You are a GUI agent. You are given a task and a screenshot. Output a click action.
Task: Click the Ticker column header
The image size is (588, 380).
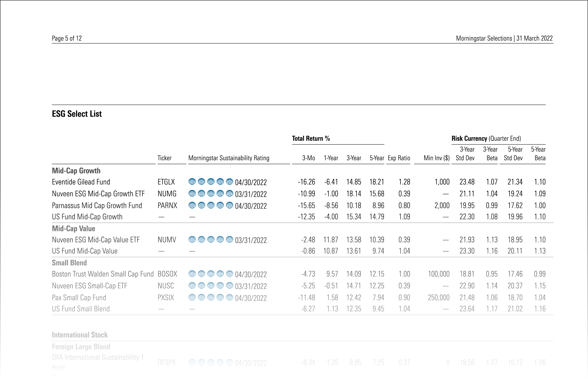point(164,158)
